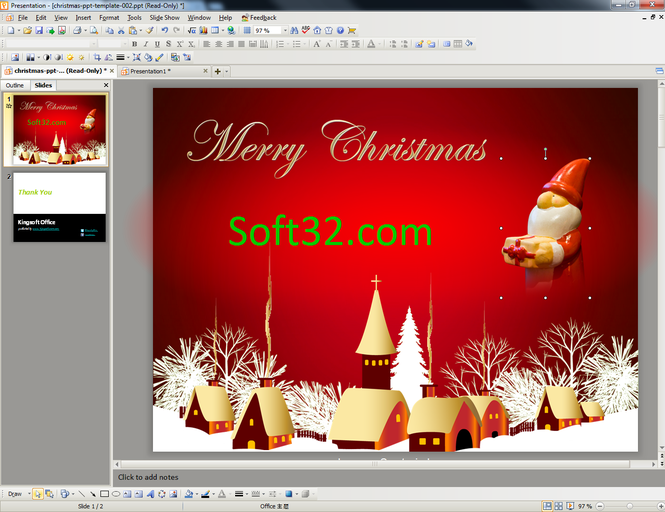The width and height of the screenshot is (665, 512).
Task: Open the Line Color dropdown arrow
Action: pyautogui.click(x=213, y=494)
